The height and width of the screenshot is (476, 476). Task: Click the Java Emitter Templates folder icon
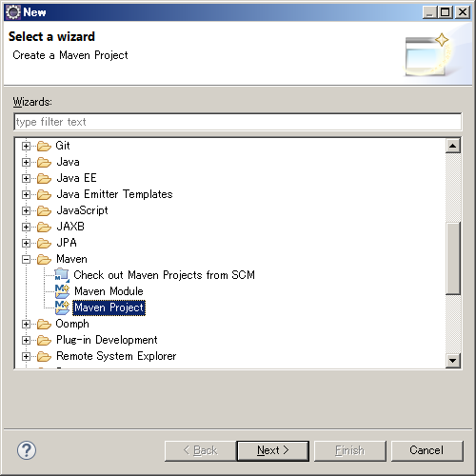tap(44, 194)
